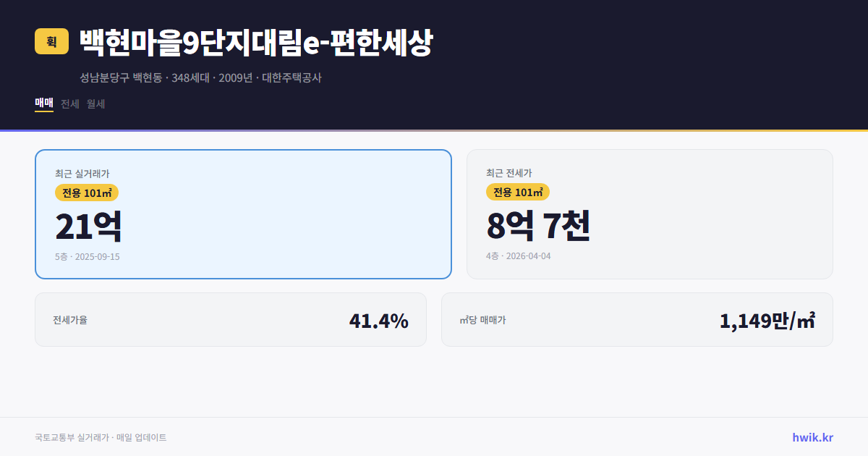Switch to the 월세 tab
This screenshot has height=456, width=868.
point(95,104)
